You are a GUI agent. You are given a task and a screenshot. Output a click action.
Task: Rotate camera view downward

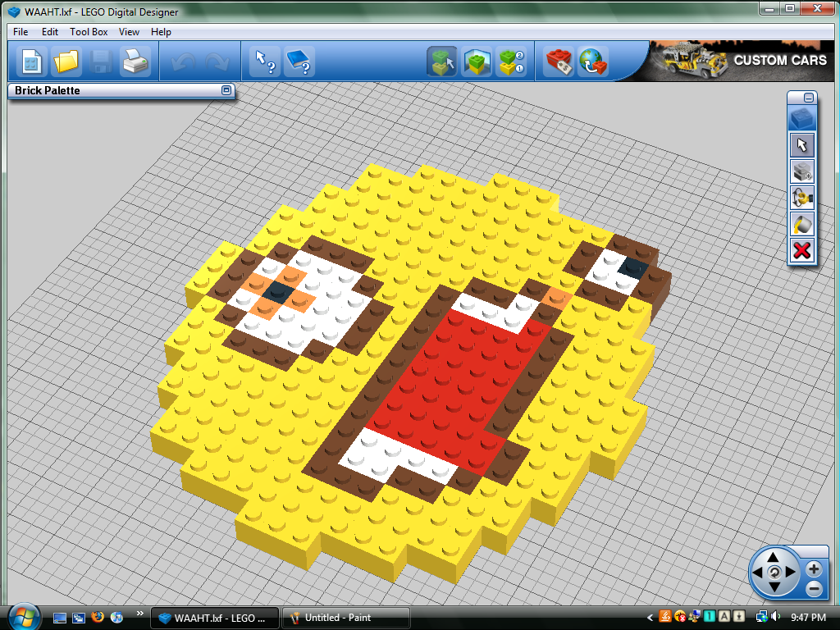[773, 587]
